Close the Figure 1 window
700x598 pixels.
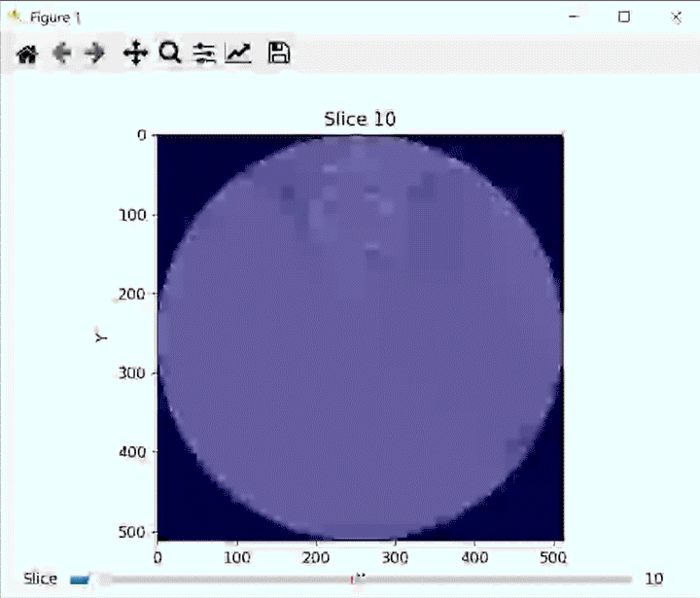click(x=676, y=18)
